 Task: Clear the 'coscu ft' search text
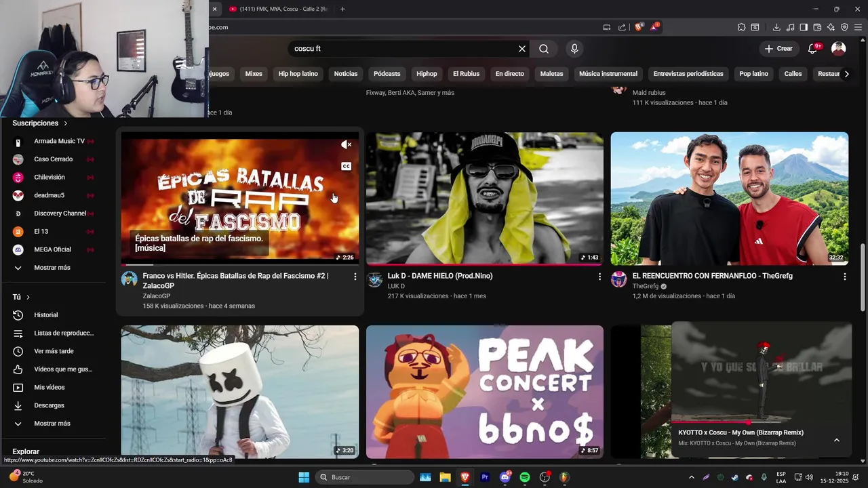pyautogui.click(x=522, y=49)
